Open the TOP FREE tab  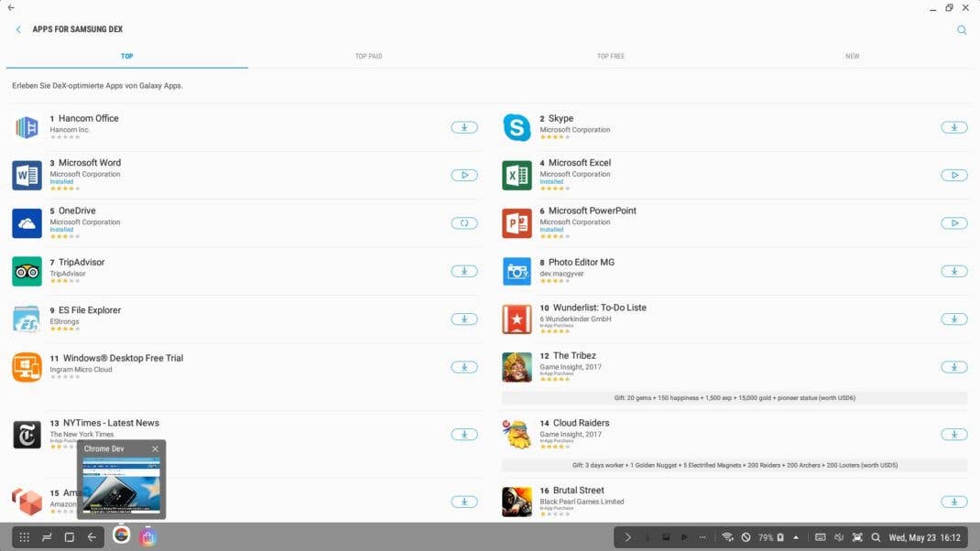[610, 56]
